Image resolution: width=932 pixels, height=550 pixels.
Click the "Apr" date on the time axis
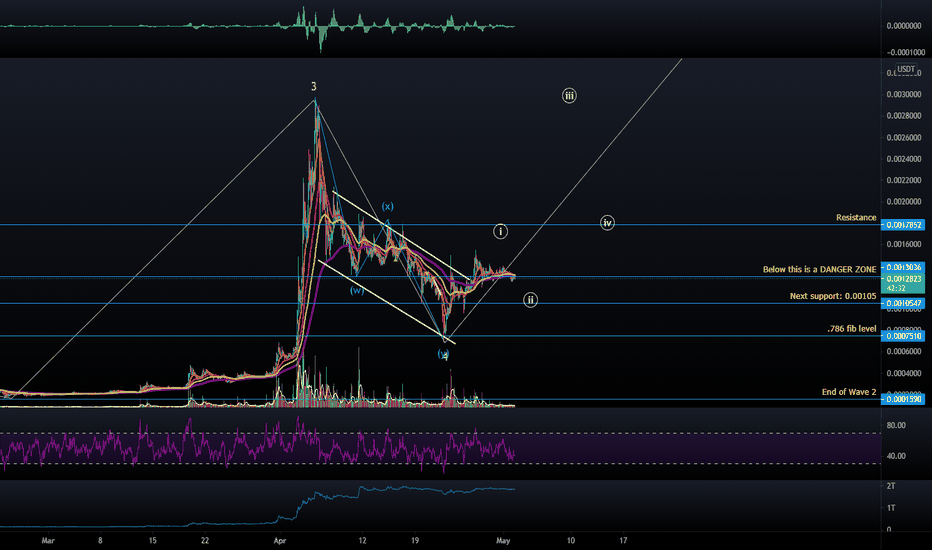[280, 540]
